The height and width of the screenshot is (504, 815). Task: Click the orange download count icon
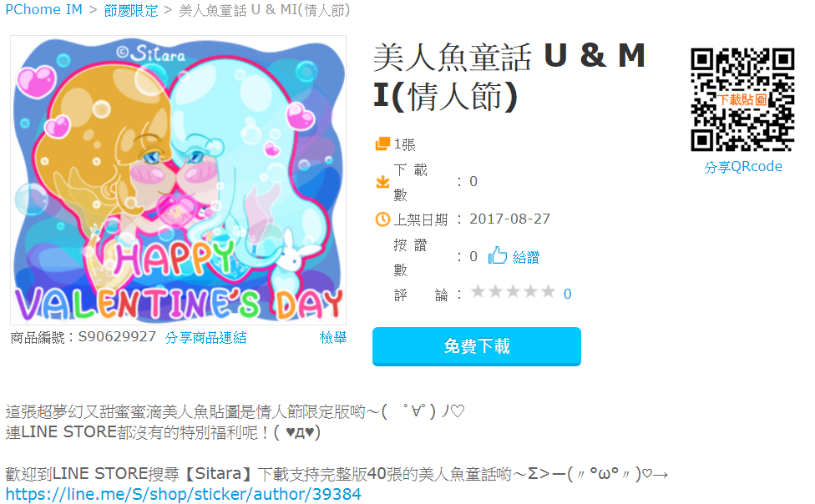[382, 182]
